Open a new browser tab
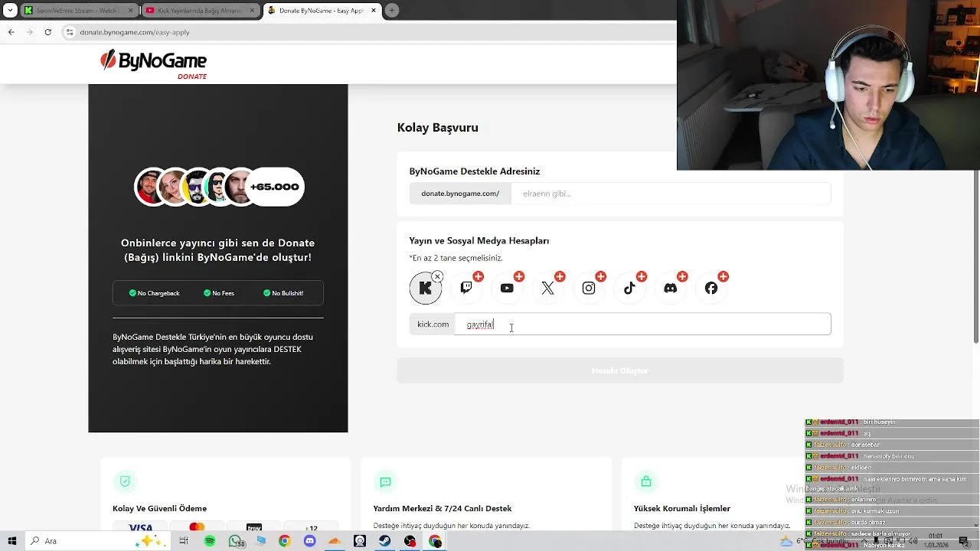Screen dimensions: 980x551 pos(392,11)
